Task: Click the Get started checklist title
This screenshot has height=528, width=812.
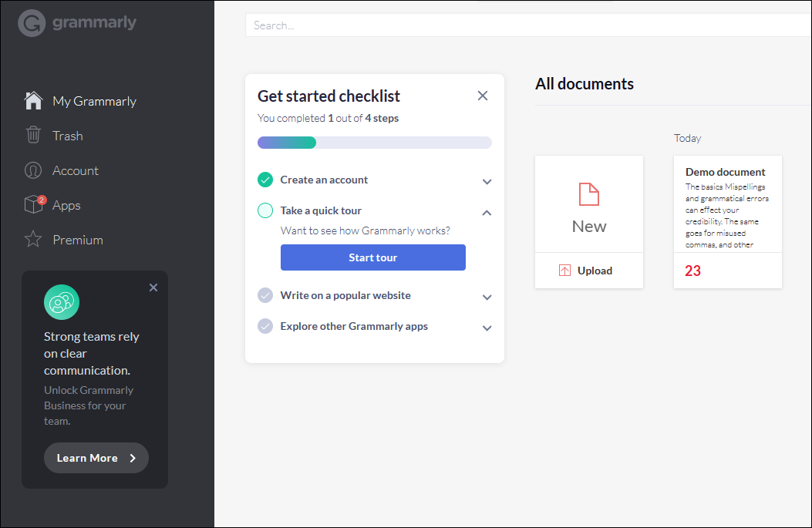Action: click(x=329, y=96)
